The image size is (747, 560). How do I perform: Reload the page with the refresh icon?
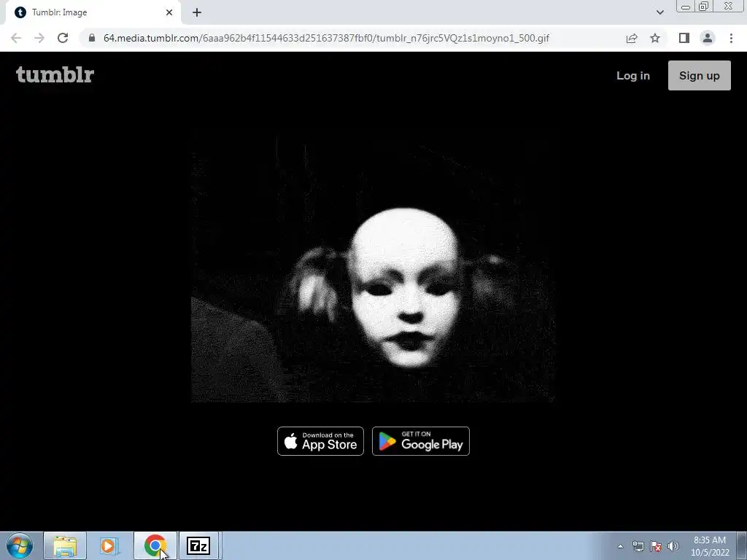(63, 38)
